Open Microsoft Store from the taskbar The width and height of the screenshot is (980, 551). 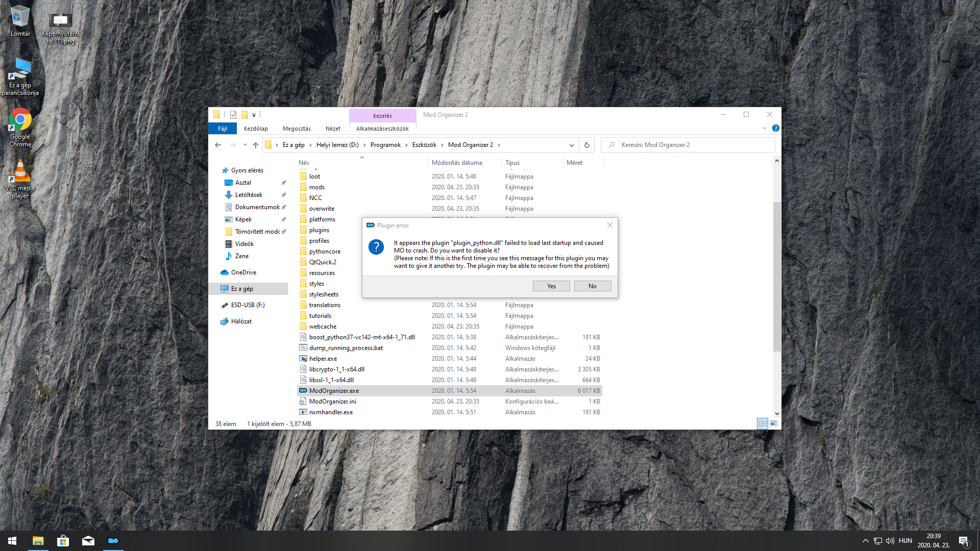pyautogui.click(x=63, y=541)
